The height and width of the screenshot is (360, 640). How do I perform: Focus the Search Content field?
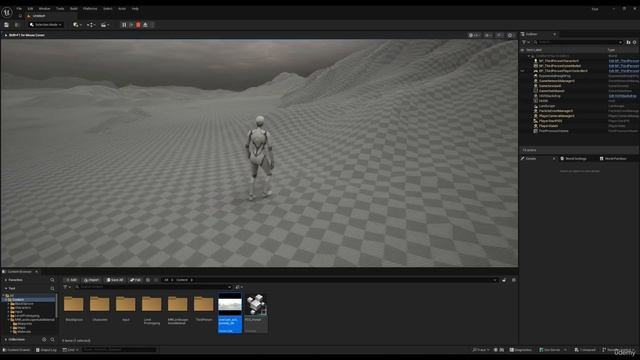point(153,287)
